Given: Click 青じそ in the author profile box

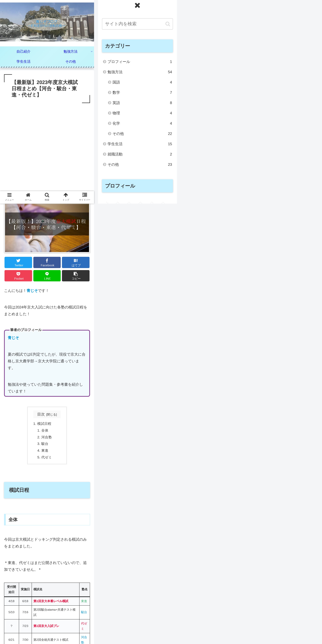Looking at the screenshot, I should pyautogui.click(x=13, y=338).
